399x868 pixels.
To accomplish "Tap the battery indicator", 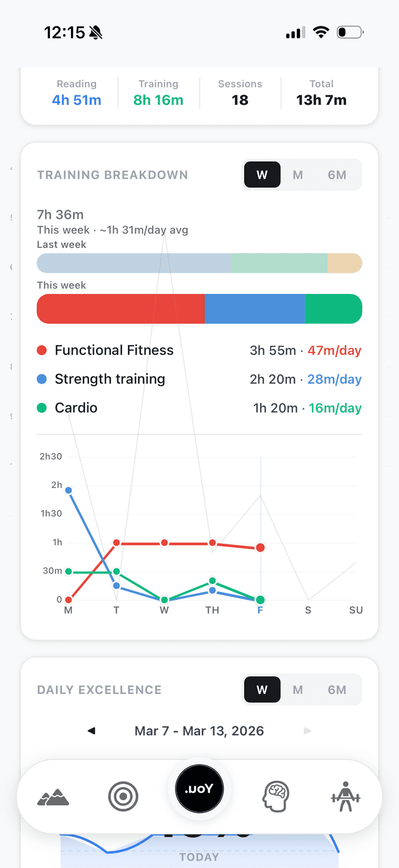I will tap(349, 32).
